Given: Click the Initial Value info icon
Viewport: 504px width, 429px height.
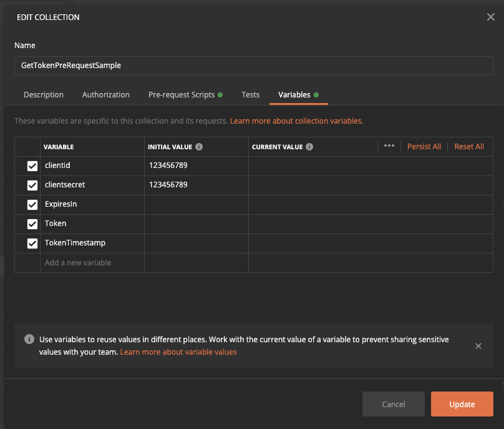Looking at the screenshot, I should tap(199, 147).
